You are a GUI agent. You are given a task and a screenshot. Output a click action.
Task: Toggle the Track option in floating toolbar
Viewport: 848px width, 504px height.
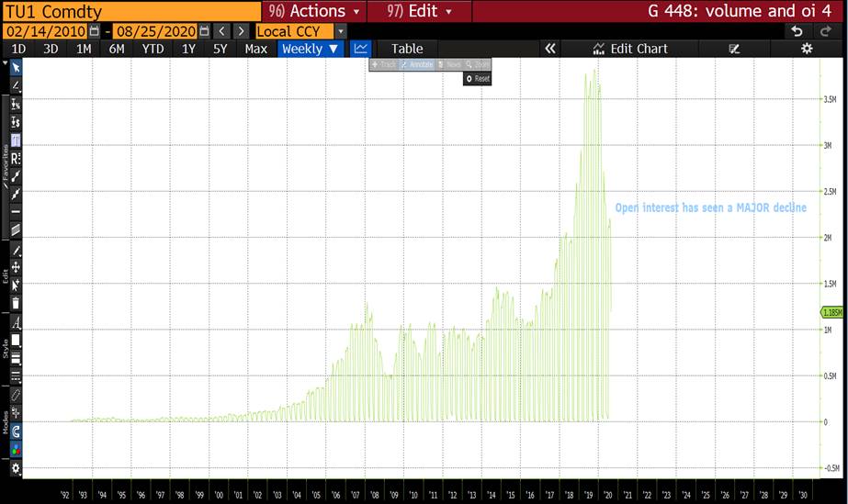click(385, 65)
